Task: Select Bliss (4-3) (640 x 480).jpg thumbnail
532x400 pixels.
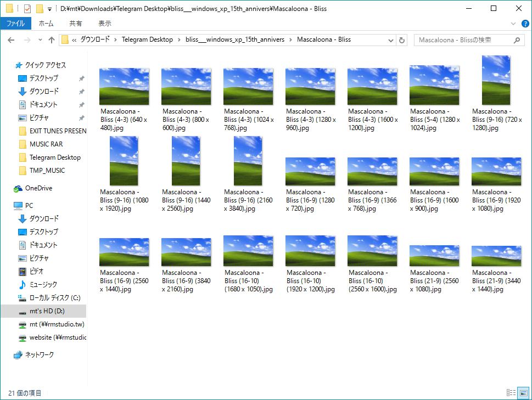Action: (x=124, y=87)
